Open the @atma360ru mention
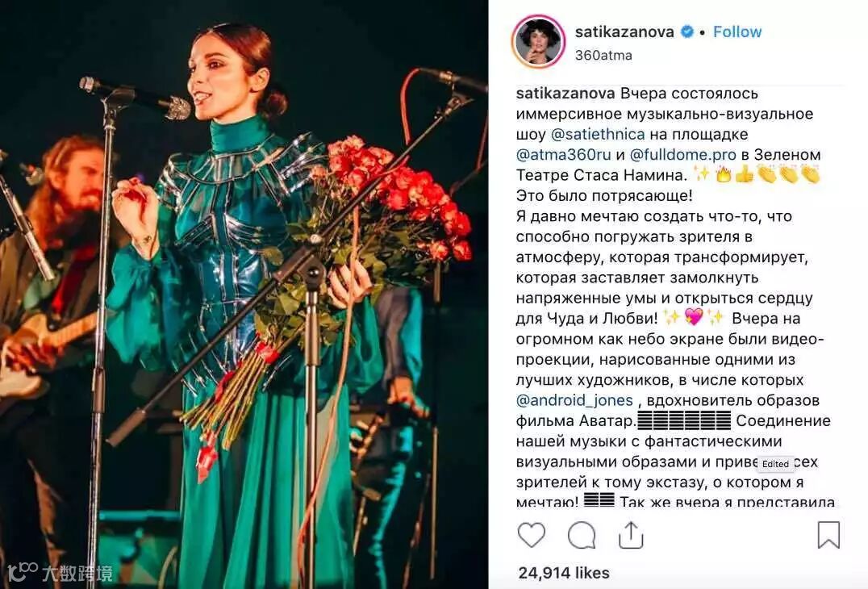Viewport: 868px width, 589px height. pos(563,155)
